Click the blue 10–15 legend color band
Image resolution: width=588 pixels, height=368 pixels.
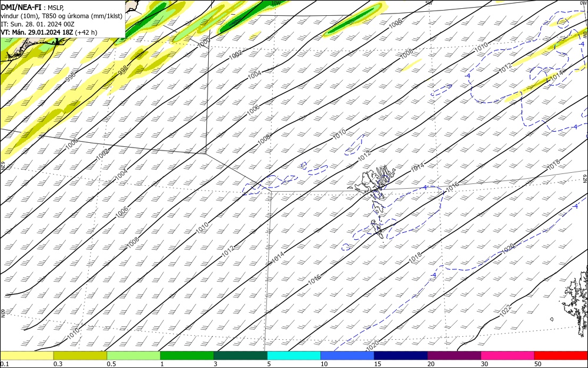[348, 356]
